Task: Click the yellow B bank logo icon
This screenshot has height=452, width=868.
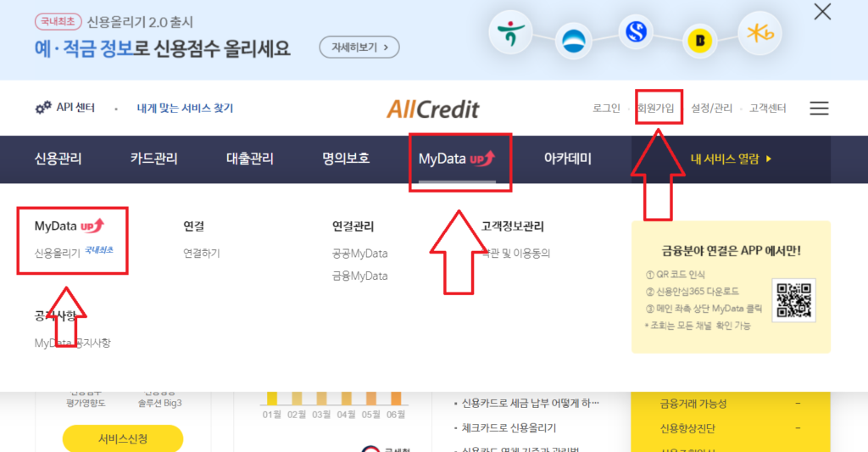Action: [699, 41]
